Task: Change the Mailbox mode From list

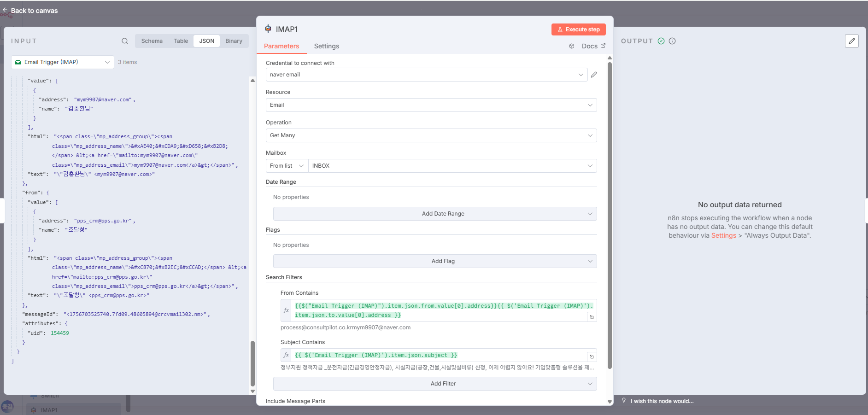Action: point(287,166)
